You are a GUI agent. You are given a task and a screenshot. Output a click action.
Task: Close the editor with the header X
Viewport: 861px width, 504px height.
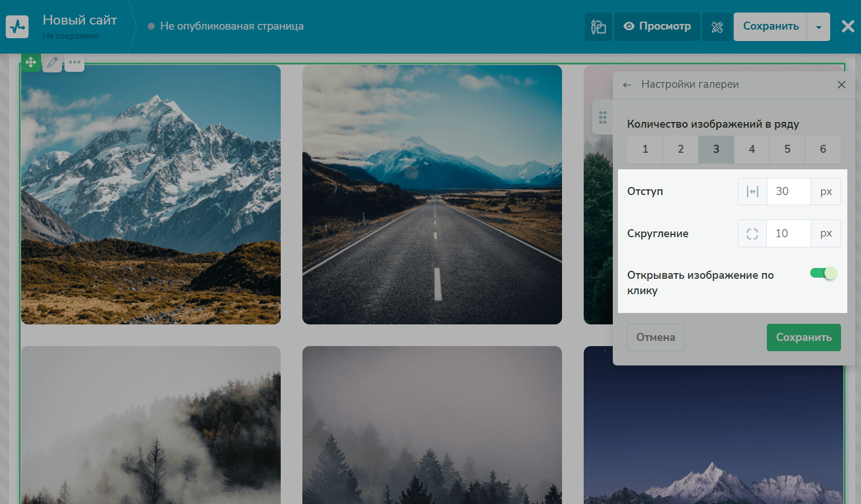point(848,26)
